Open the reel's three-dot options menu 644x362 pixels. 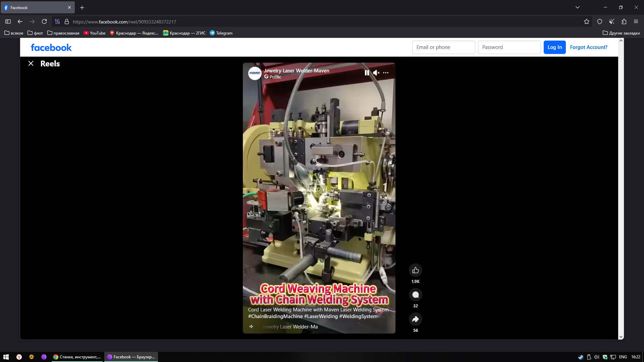[x=386, y=73]
